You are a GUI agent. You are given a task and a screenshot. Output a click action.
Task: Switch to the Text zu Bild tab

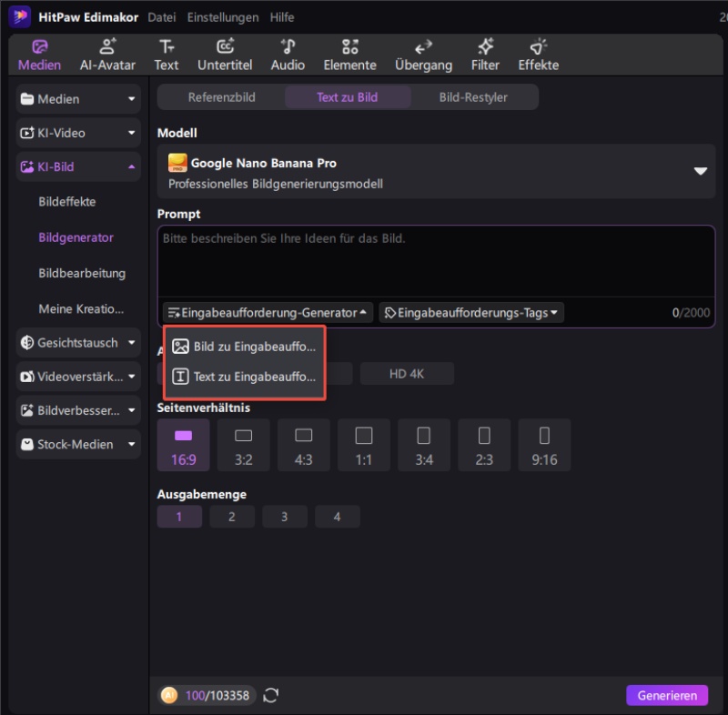tap(348, 97)
